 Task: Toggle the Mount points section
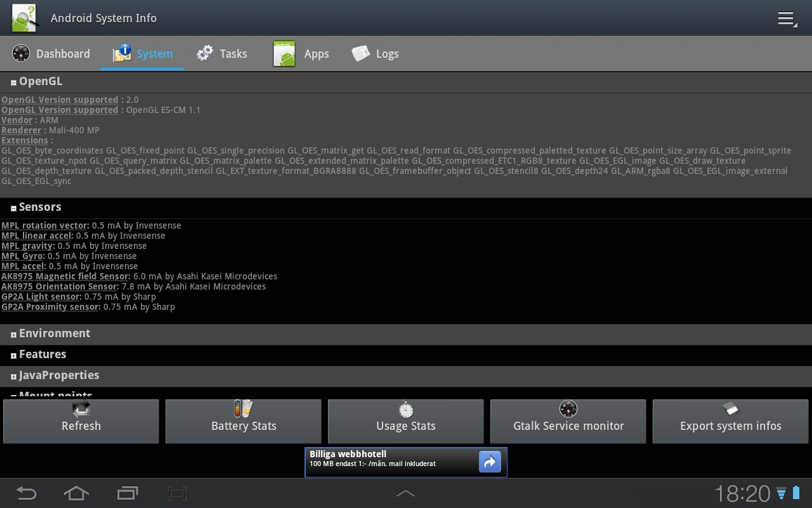pyautogui.click(x=406, y=393)
